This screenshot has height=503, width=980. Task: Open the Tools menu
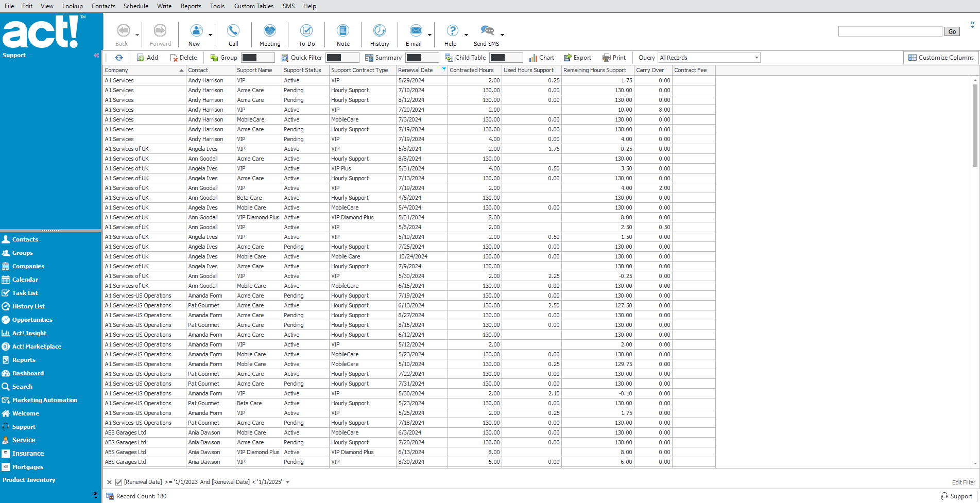tap(217, 6)
